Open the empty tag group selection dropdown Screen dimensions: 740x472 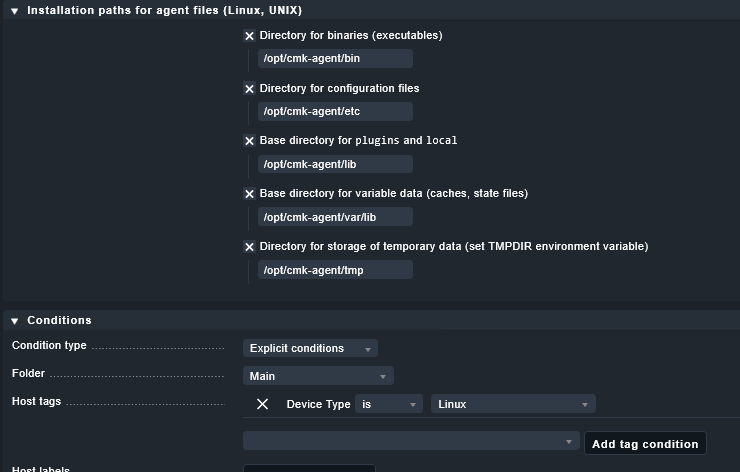411,441
